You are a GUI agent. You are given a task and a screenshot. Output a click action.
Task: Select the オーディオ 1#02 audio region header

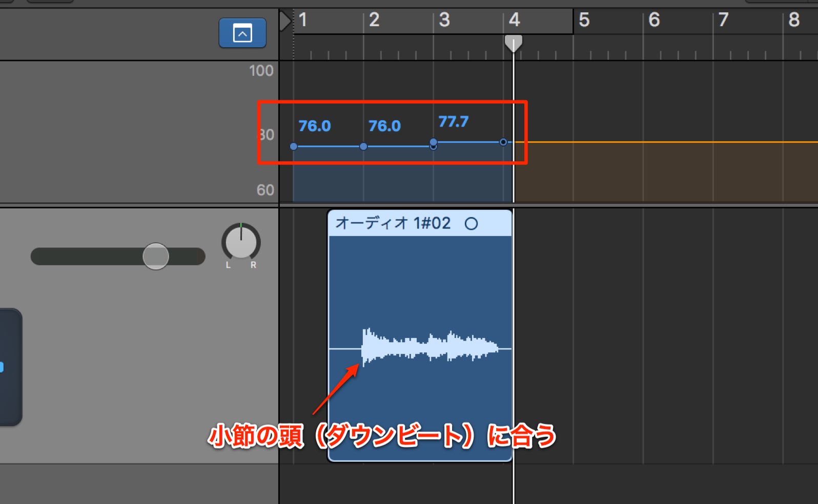coord(420,223)
